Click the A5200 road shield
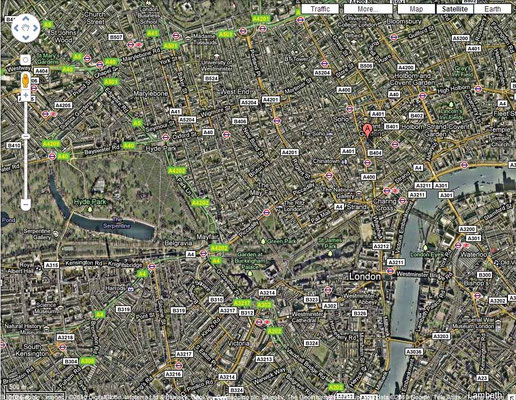Image resolution: width=516 pixels, height=400 pixels. coord(461,39)
